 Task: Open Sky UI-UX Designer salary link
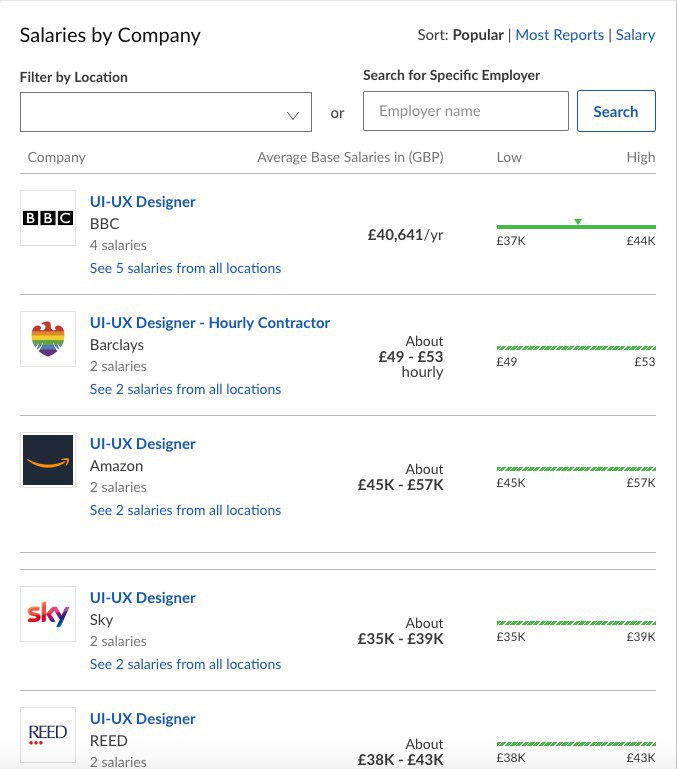click(x=142, y=598)
